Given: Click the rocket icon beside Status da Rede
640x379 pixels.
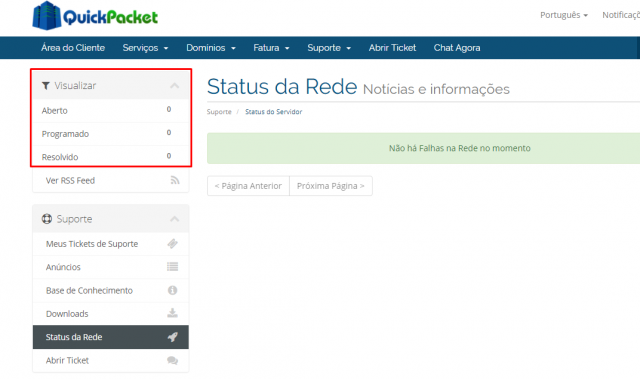Looking at the screenshot, I should [173, 337].
